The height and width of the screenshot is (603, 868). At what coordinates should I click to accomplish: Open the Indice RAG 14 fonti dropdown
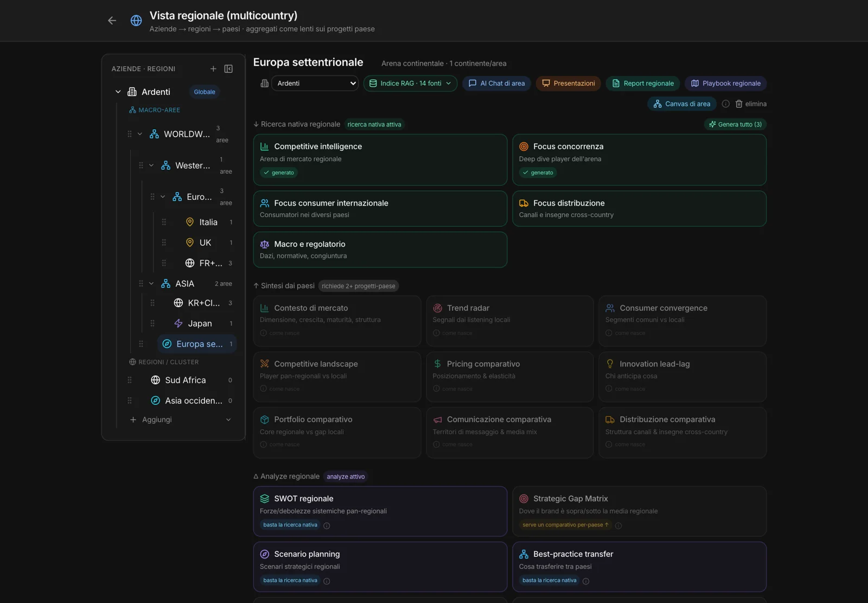coord(410,83)
